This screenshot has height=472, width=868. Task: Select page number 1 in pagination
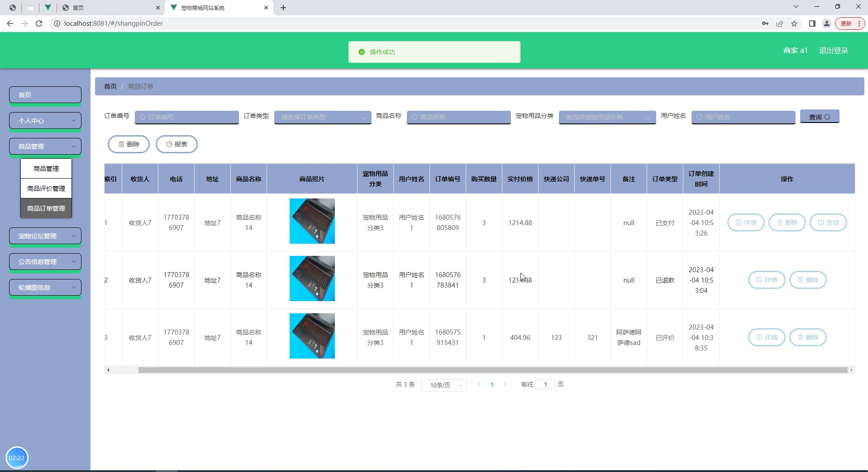[492, 384]
